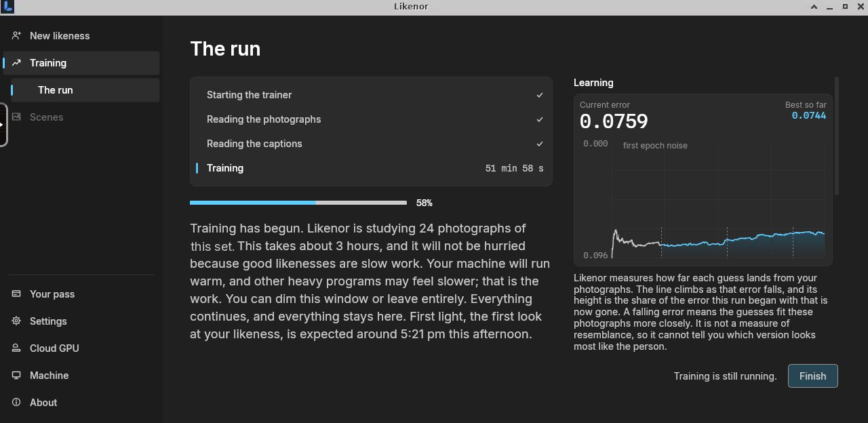The image size is (868, 423).
Task: Select the active Training step row label
Action: click(225, 168)
